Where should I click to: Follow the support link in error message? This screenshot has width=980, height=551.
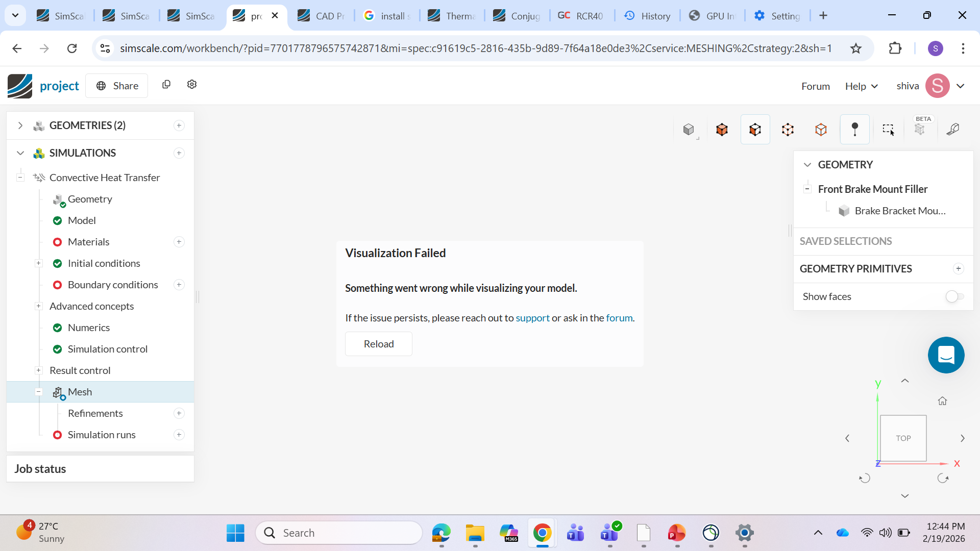pos(532,318)
